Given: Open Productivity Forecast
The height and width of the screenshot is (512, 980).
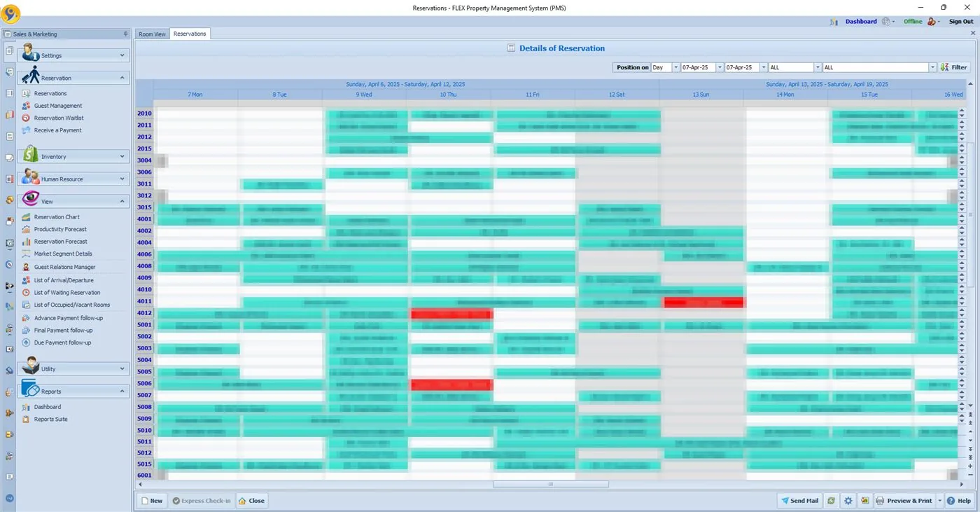Looking at the screenshot, I should click(x=60, y=229).
